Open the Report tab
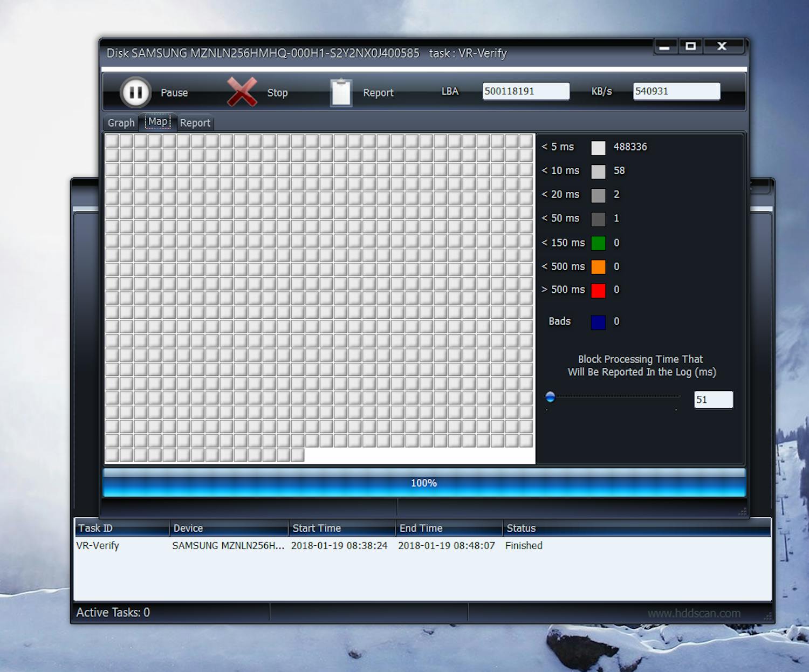 195,122
